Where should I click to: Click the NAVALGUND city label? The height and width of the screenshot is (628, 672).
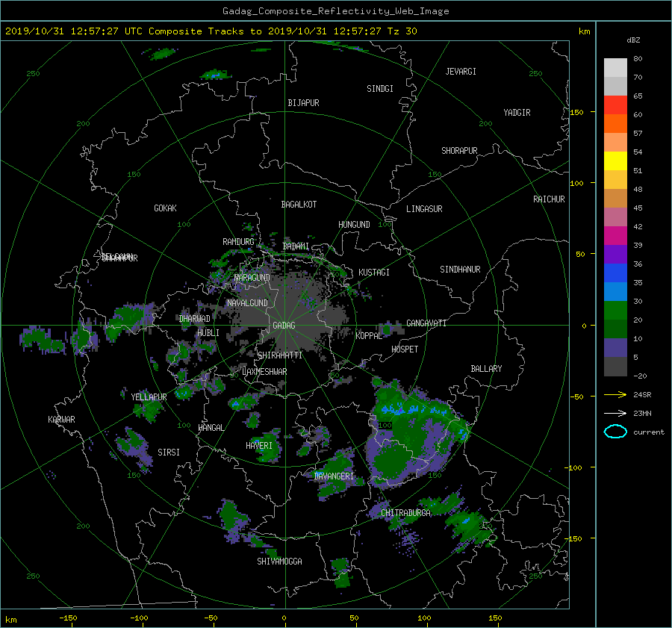(247, 303)
